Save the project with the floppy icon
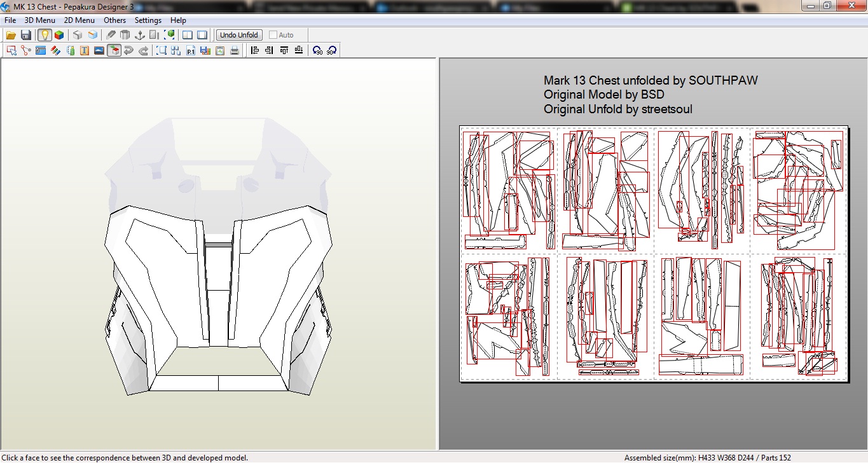This screenshot has width=868, height=463. (x=26, y=35)
